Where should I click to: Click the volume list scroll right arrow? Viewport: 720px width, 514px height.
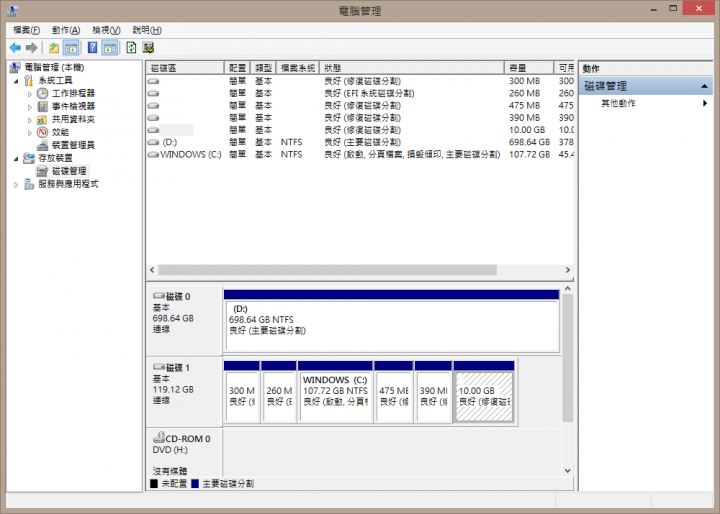[568, 270]
